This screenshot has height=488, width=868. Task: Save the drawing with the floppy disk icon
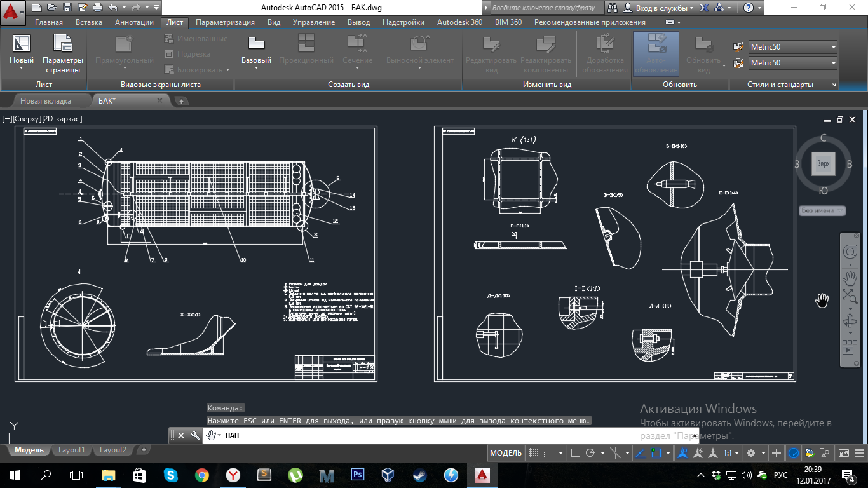[x=67, y=8]
